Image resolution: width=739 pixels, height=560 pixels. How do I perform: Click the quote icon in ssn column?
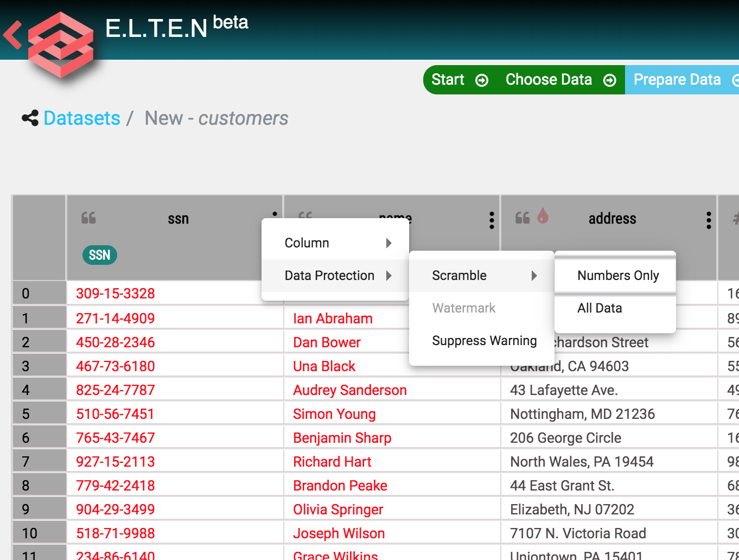[x=88, y=218]
